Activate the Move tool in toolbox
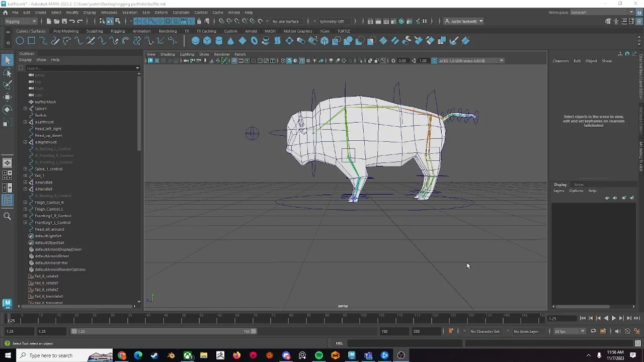644x362 pixels. pyautogui.click(x=7, y=97)
